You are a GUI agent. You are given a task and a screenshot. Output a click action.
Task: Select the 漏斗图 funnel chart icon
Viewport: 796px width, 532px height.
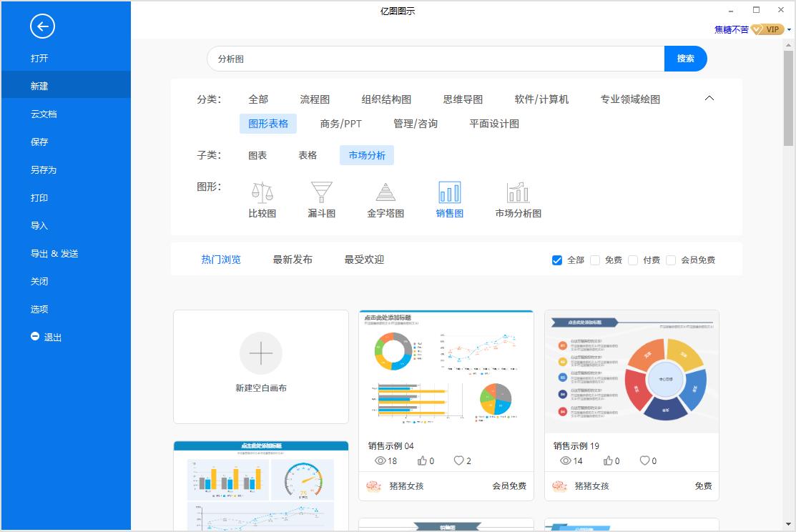click(322, 193)
